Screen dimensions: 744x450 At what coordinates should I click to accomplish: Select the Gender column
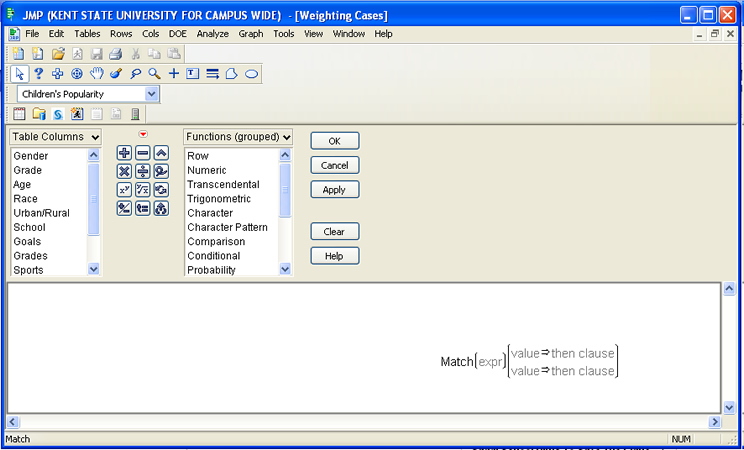click(x=31, y=156)
